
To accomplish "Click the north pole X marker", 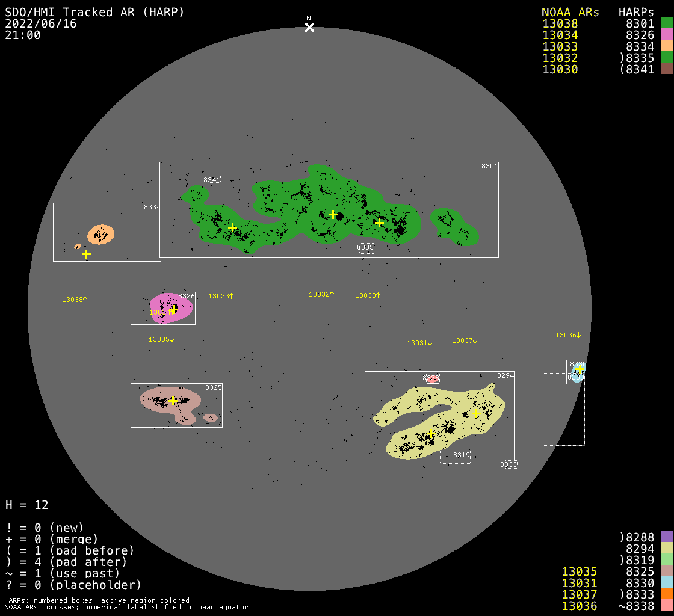I will click(309, 27).
